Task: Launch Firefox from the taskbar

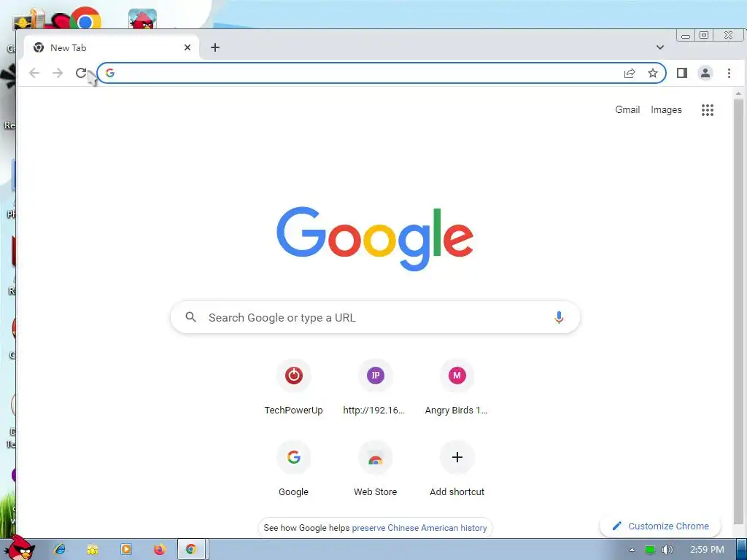Action: pos(160,550)
